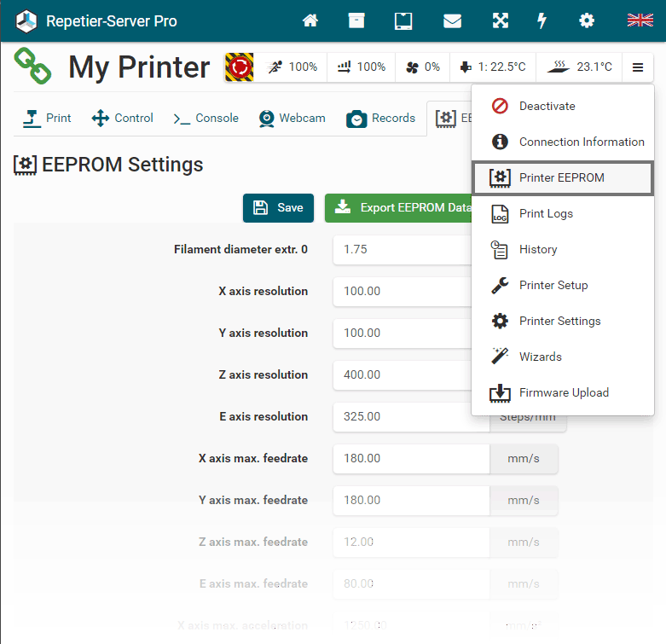Click the Filament diameter extr. 0 field
This screenshot has height=644, width=666.
[x=401, y=249]
